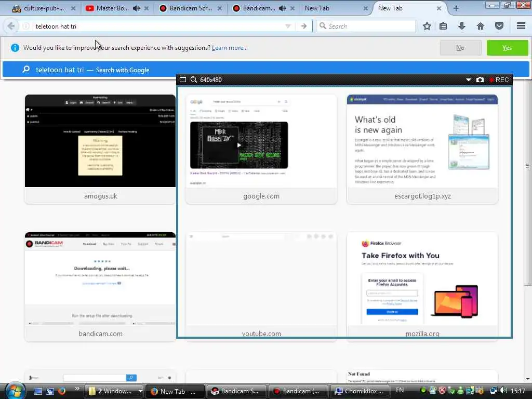Focus the Firefox Search box
The image size is (532, 399).
point(366,26)
